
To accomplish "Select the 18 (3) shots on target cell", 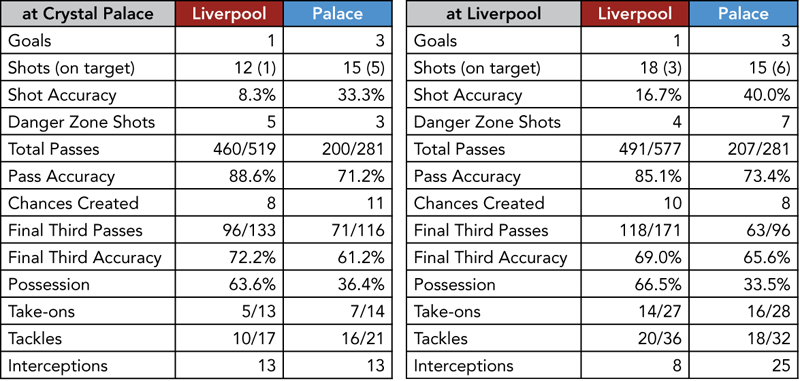I will [x=635, y=67].
